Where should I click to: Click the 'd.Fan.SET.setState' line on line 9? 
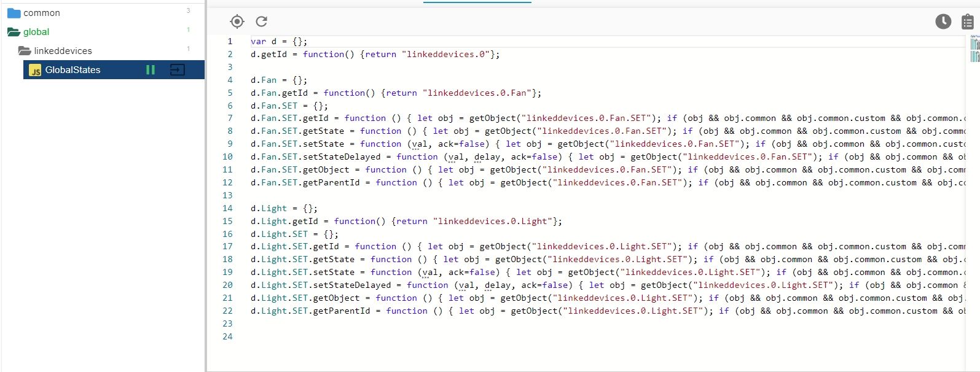point(608,144)
